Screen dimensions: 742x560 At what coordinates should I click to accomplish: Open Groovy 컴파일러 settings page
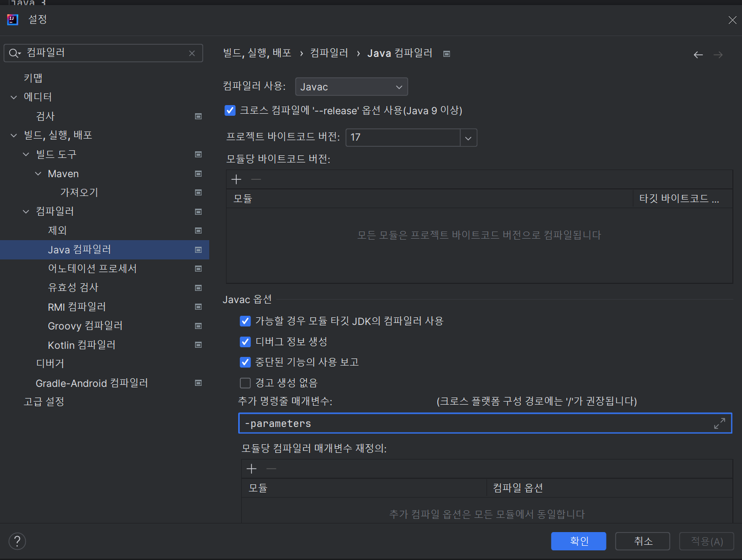[x=85, y=326]
